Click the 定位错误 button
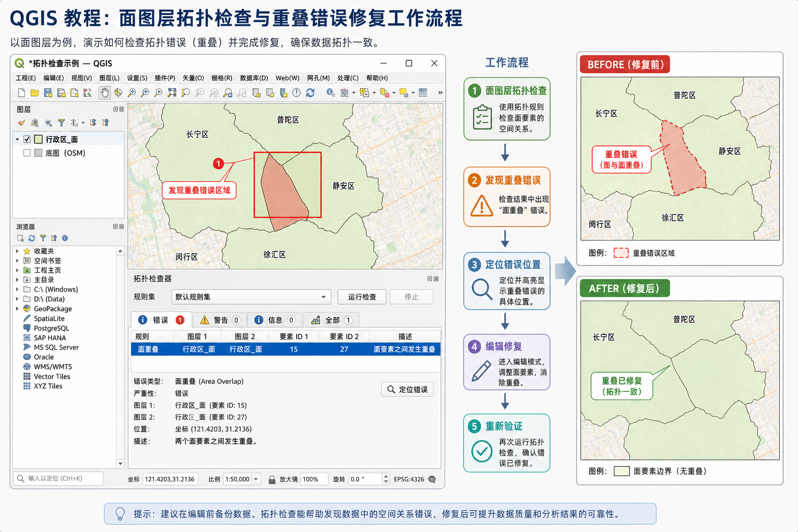 coord(407,390)
